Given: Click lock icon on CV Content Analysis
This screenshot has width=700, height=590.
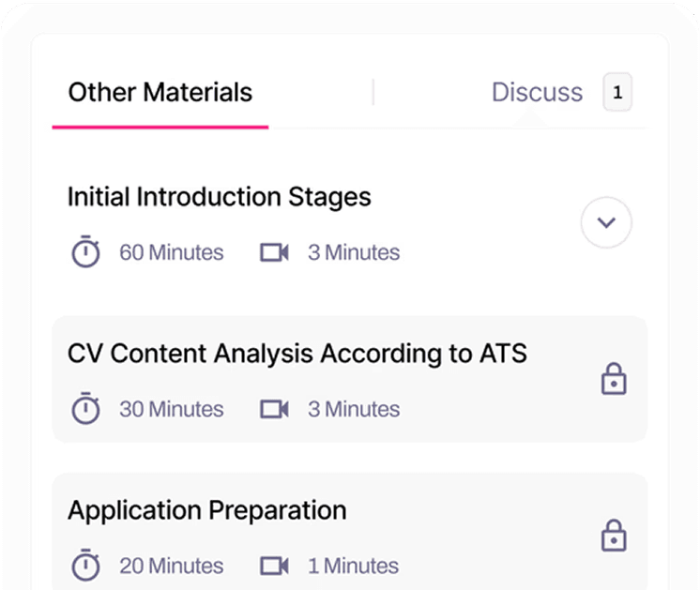Looking at the screenshot, I should (x=614, y=379).
